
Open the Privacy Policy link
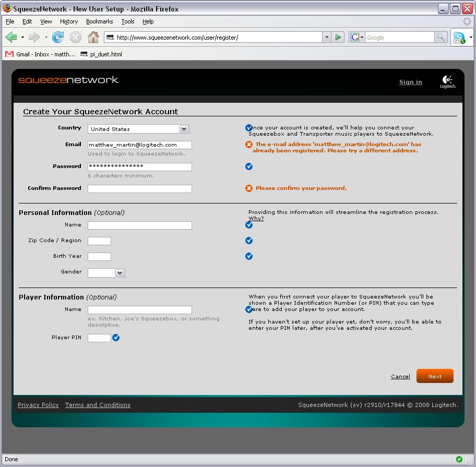pyautogui.click(x=38, y=405)
